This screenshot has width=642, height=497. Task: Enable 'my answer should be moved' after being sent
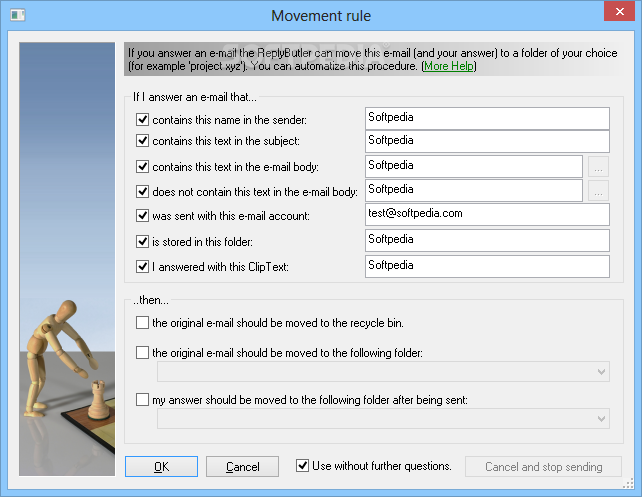pos(142,400)
